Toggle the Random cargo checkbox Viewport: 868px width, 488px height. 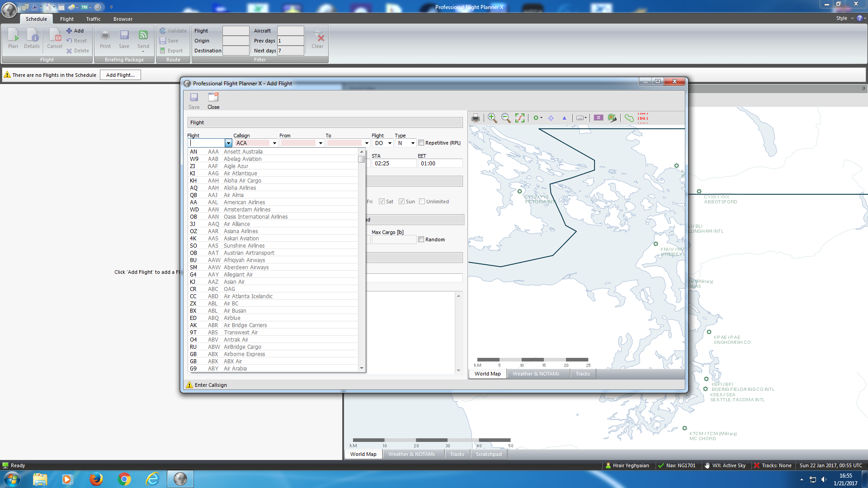(x=421, y=239)
